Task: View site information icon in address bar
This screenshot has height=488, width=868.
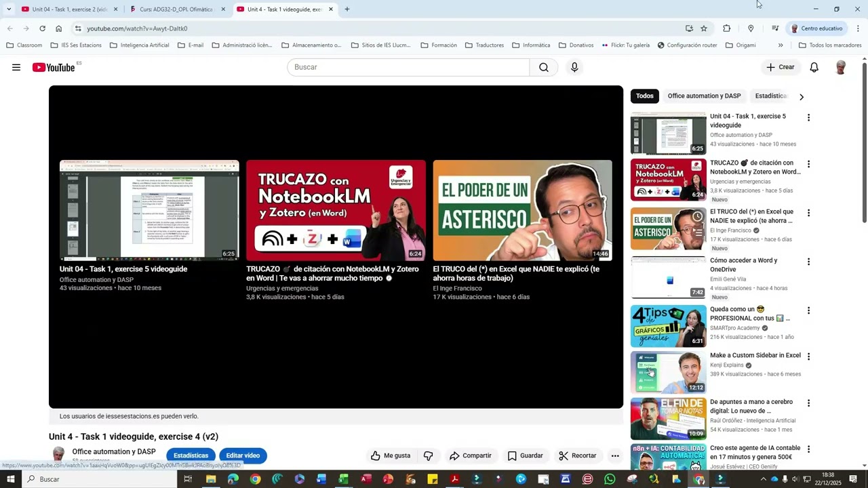Action: click(x=78, y=28)
